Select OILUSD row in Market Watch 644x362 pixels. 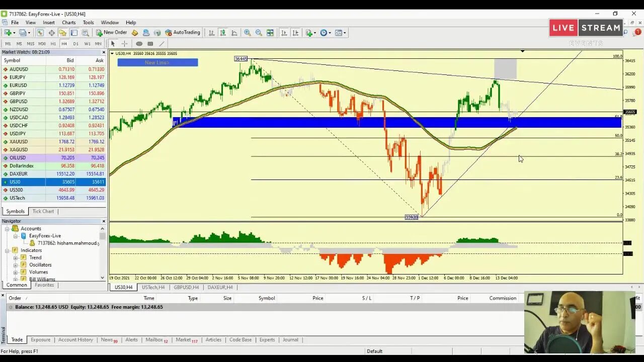point(53,158)
